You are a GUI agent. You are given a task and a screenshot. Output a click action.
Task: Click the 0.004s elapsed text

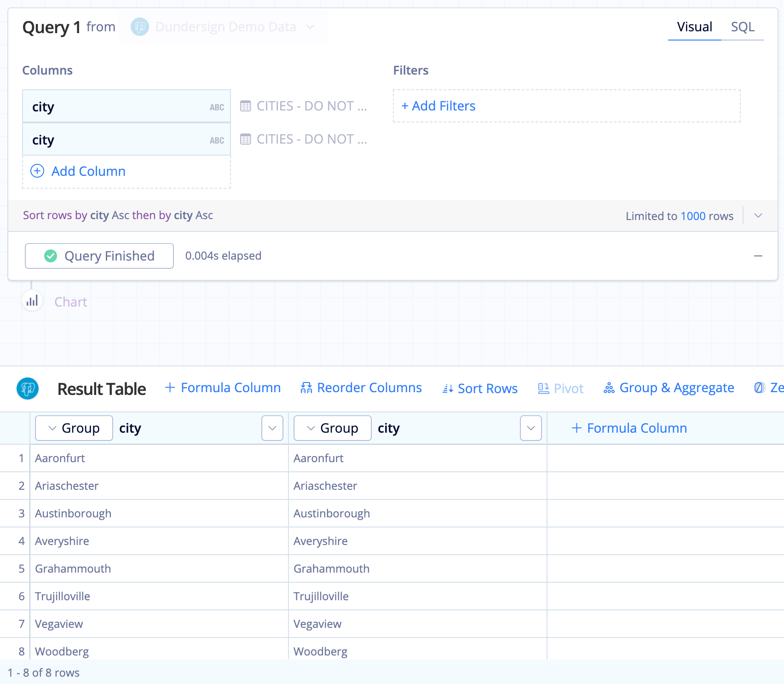coord(223,256)
